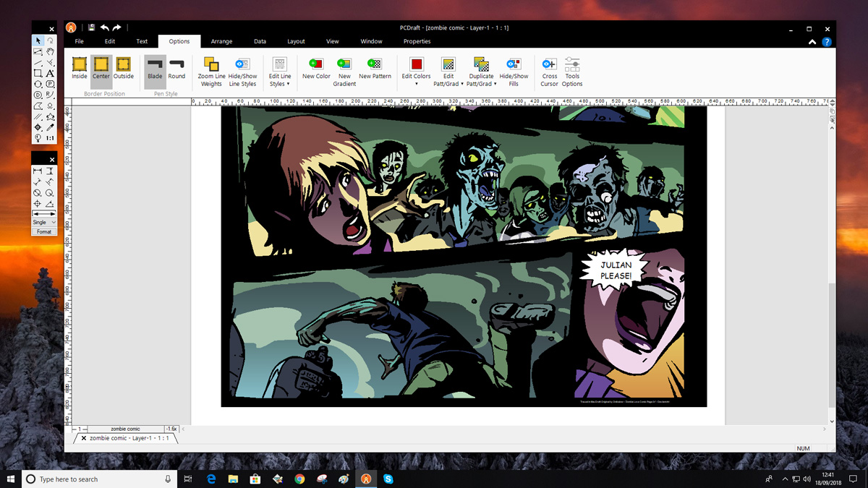Open Zoom Line Weights

pyautogui.click(x=211, y=72)
